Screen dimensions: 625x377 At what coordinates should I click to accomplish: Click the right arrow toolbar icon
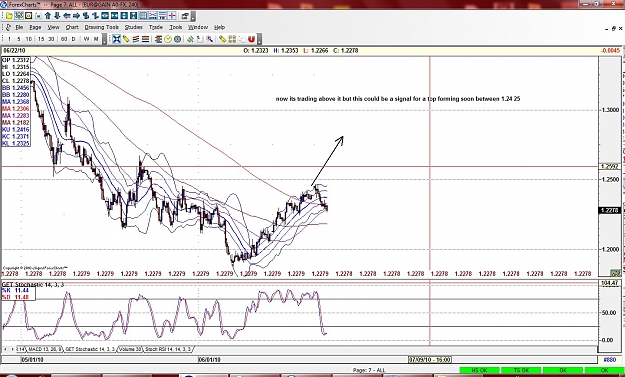point(76,16)
